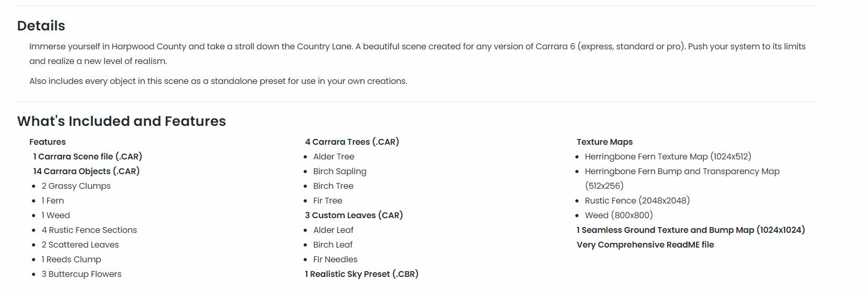Select the Alder Tree list item

(x=334, y=157)
